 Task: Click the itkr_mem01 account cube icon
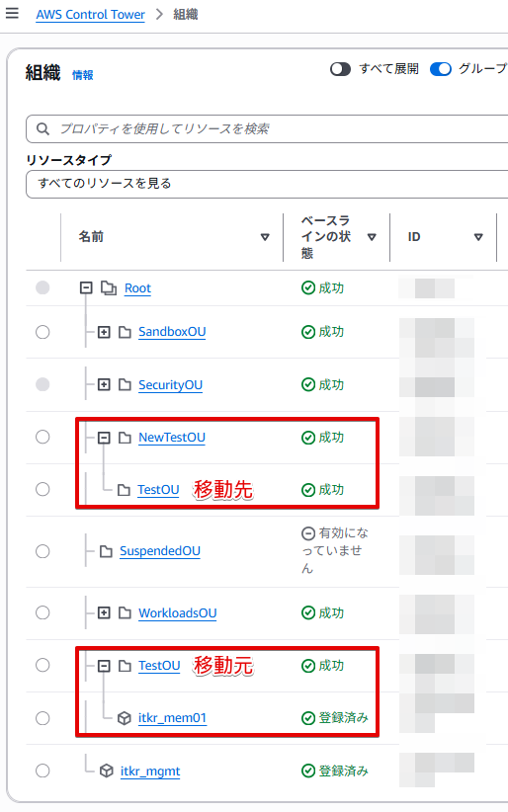[125, 718]
